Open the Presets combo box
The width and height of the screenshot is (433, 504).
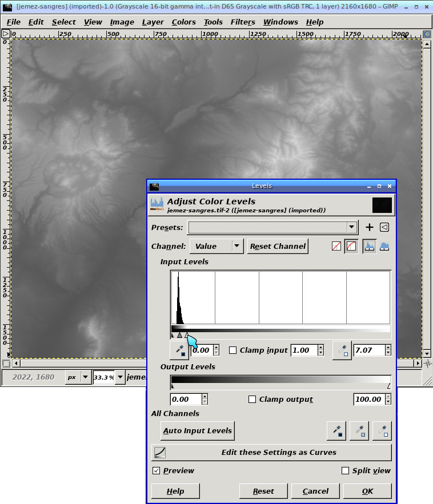coord(273,227)
